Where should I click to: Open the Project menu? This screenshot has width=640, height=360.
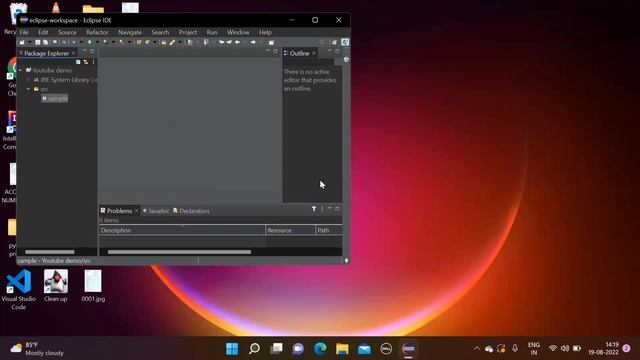click(188, 32)
